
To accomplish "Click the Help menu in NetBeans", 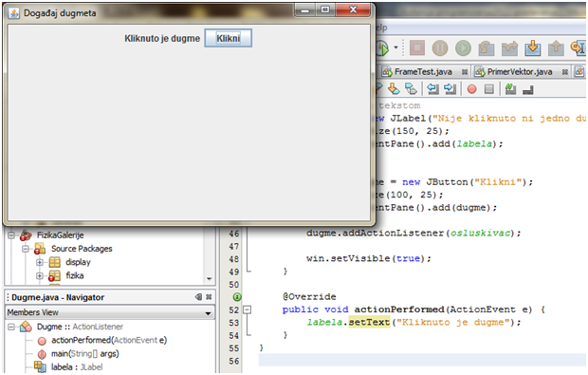I will (x=381, y=28).
